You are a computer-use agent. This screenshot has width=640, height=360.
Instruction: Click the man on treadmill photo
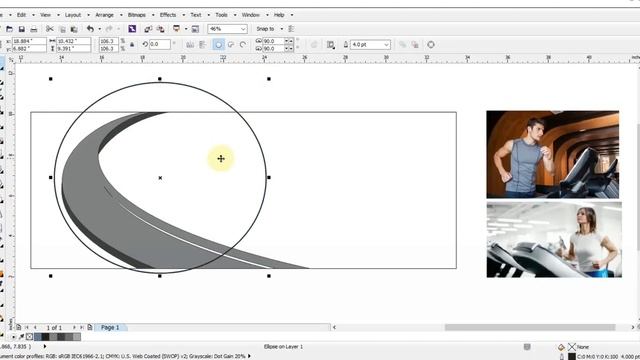[553, 154]
